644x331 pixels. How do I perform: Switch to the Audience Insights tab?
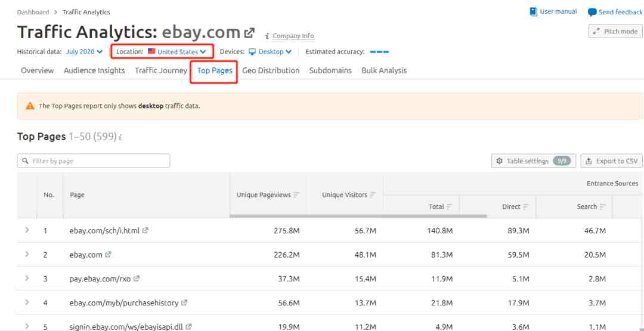pos(94,70)
